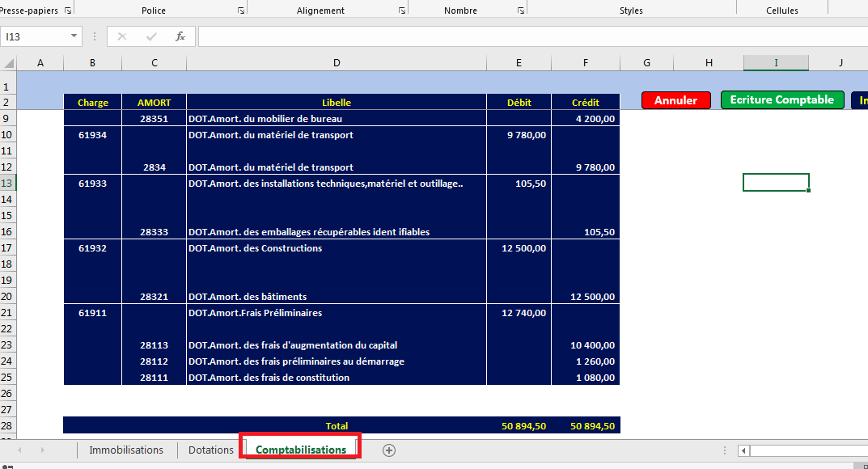Click the right sheet navigation arrow

pyautogui.click(x=42, y=450)
